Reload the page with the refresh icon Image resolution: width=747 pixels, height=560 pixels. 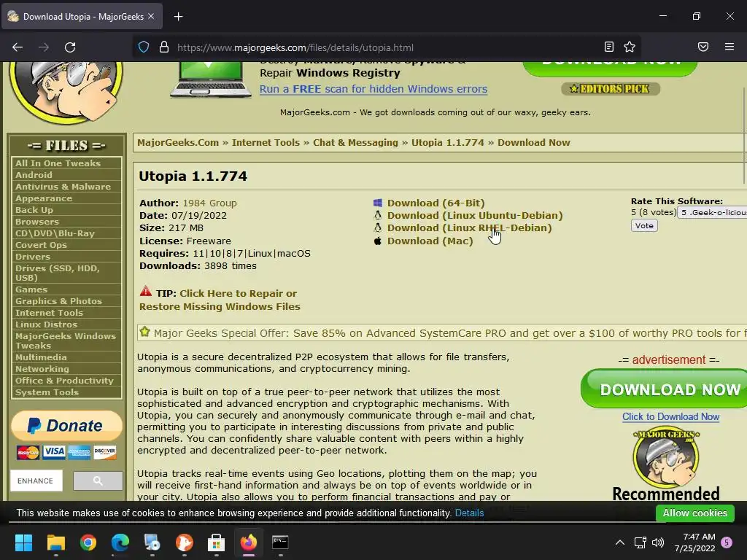(70, 47)
